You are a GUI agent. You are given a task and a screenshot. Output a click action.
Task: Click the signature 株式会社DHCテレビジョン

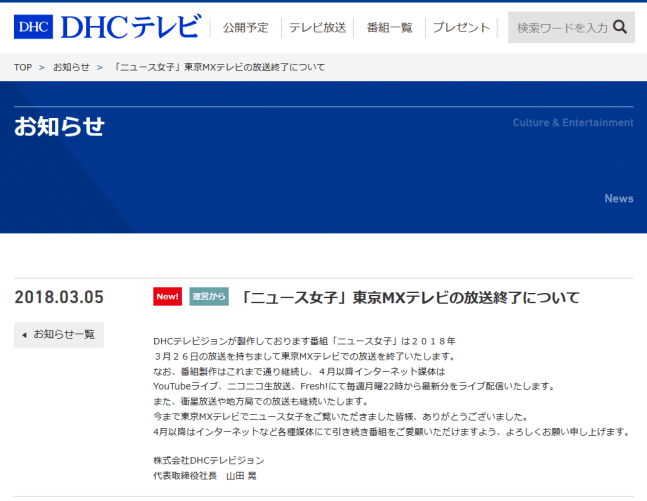209,460
